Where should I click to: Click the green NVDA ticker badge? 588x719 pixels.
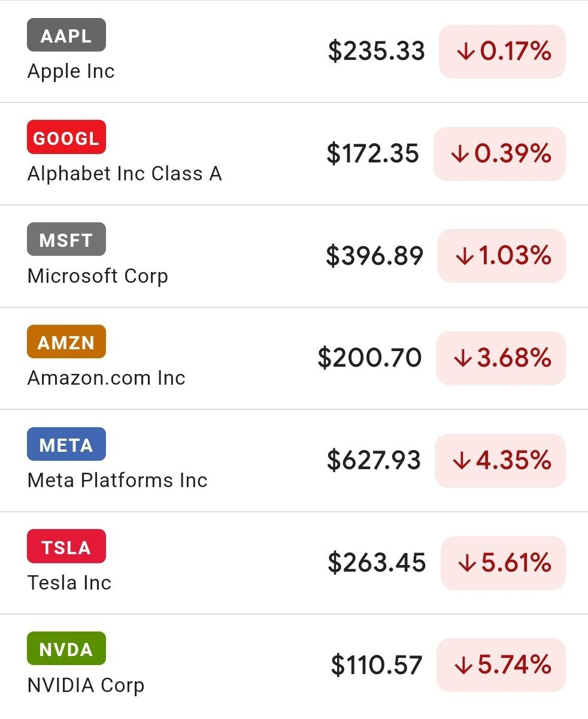66,649
